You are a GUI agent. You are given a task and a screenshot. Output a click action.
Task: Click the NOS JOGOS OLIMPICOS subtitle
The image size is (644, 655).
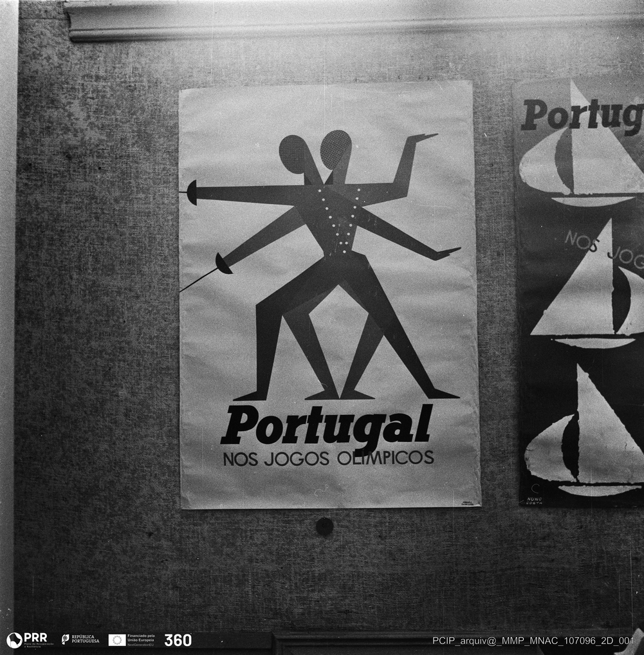tap(328, 458)
